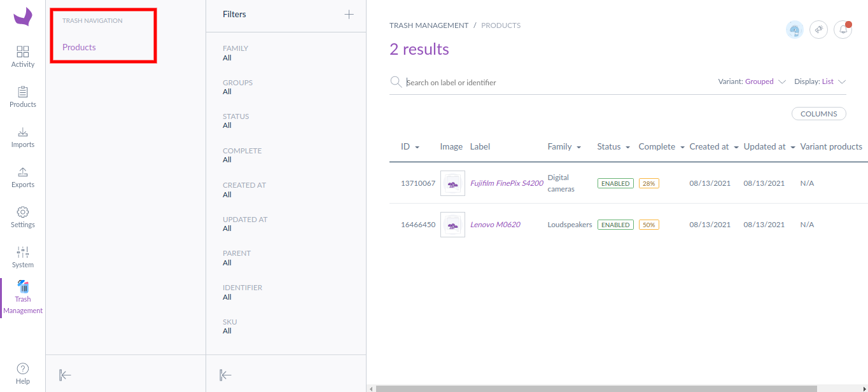Select Products under Trash Navigation
Screen dimensions: 868x392
pos(79,47)
